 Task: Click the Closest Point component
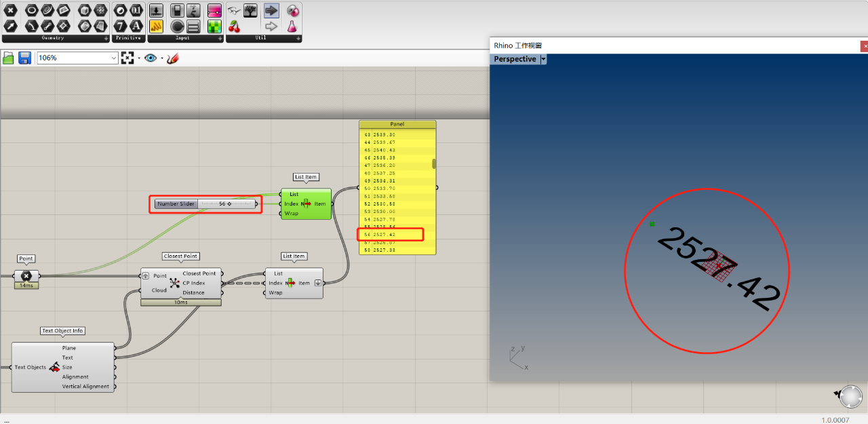[x=180, y=283]
